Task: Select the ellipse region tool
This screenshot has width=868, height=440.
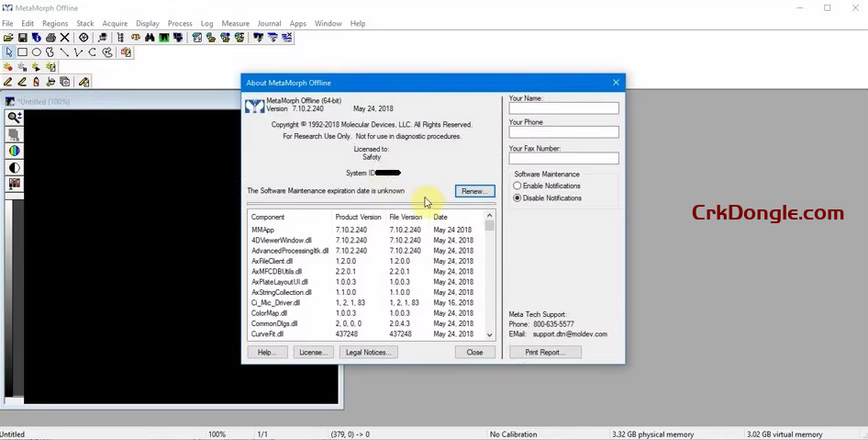Action: pos(36,52)
